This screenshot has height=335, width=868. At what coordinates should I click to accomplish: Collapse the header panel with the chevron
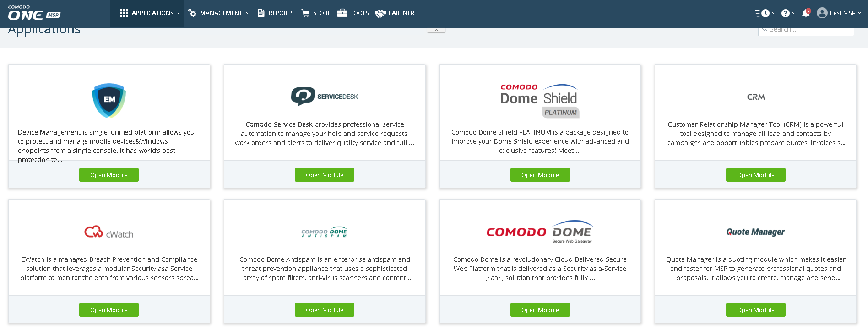pyautogui.click(x=436, y=30)
